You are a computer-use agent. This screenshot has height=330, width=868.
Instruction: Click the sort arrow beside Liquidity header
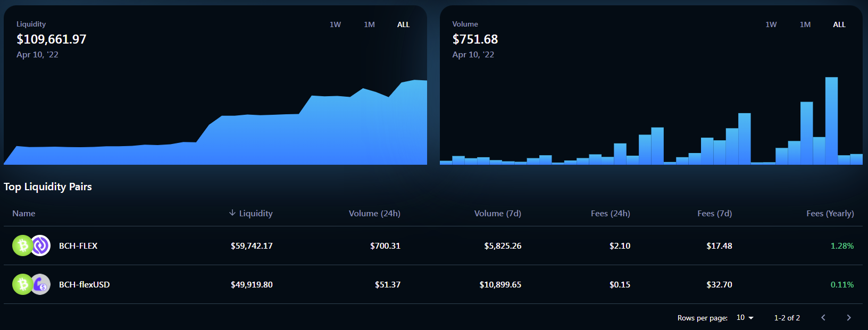pyautogui.click(x=232, y=213)
